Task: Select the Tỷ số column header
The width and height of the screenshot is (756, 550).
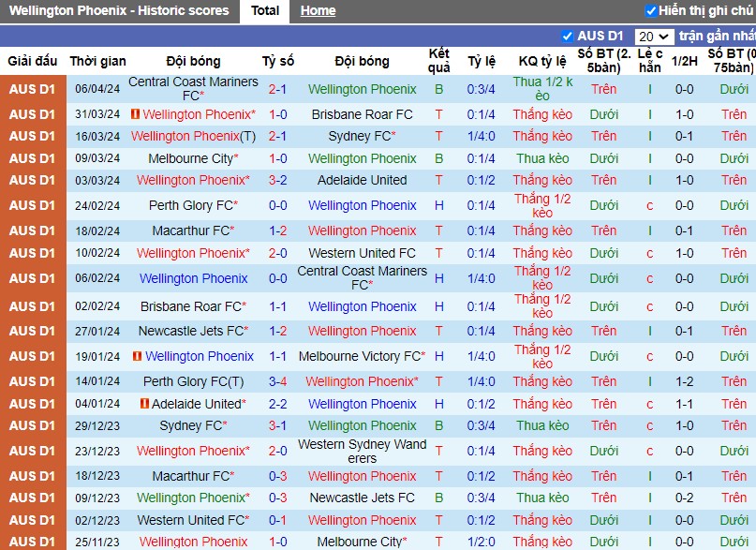Action: click(x=278, y=61)
